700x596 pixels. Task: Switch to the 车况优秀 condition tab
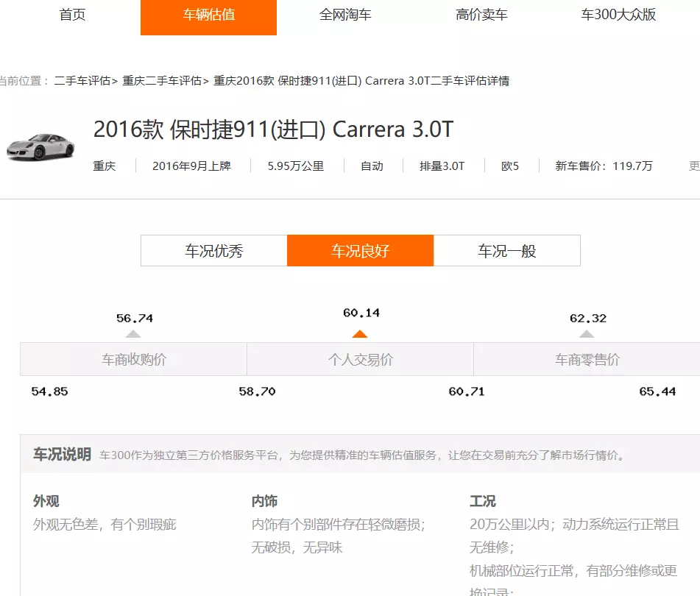point(214,251)
